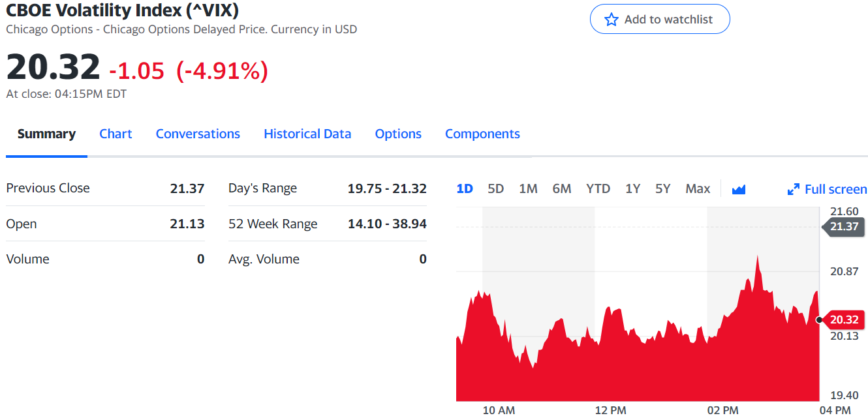Select the Components tab
Screen dimensions: 868x420
tap(482, 134)
